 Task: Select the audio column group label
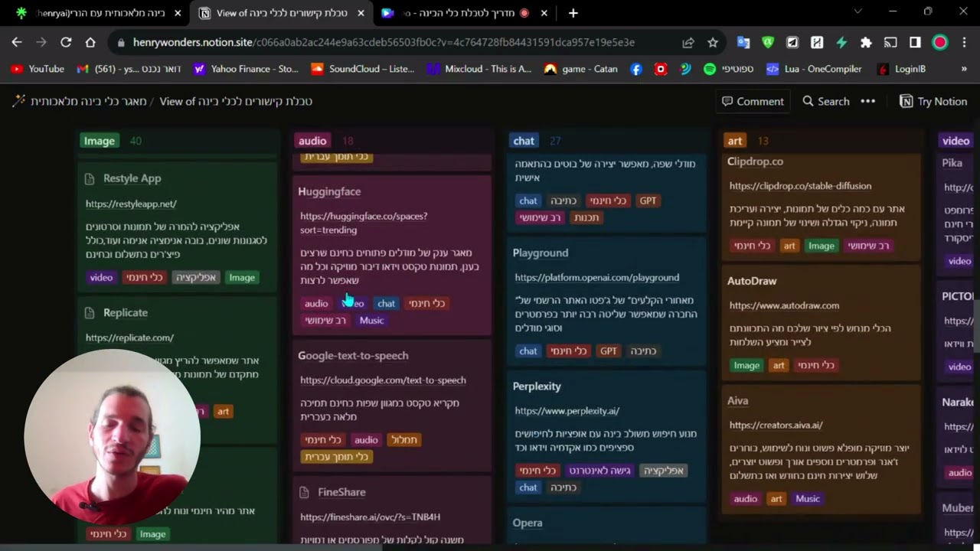pyautogui.click(x=312, y=141)
